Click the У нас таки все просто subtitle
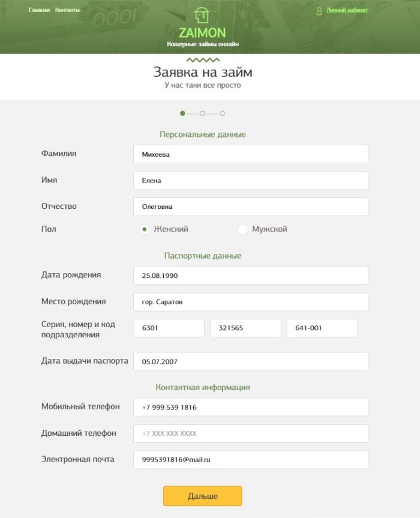420x518 pixels. [x=203, y=85]
